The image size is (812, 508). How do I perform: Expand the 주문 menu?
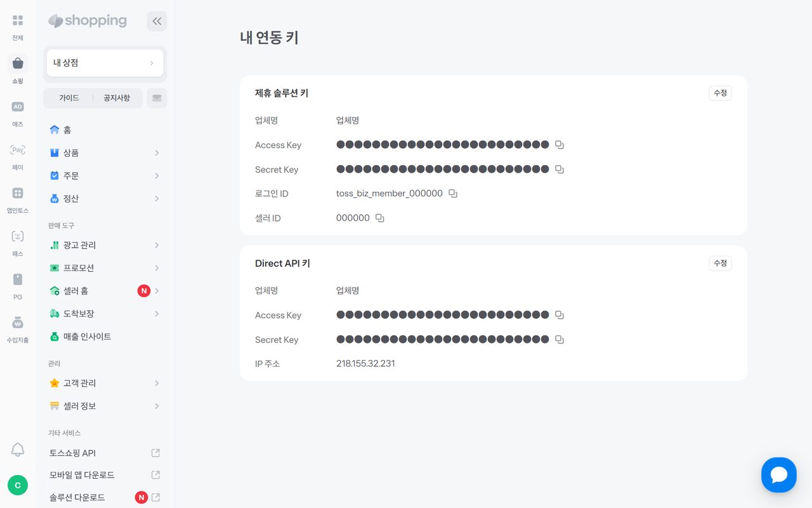pos(105,176)
